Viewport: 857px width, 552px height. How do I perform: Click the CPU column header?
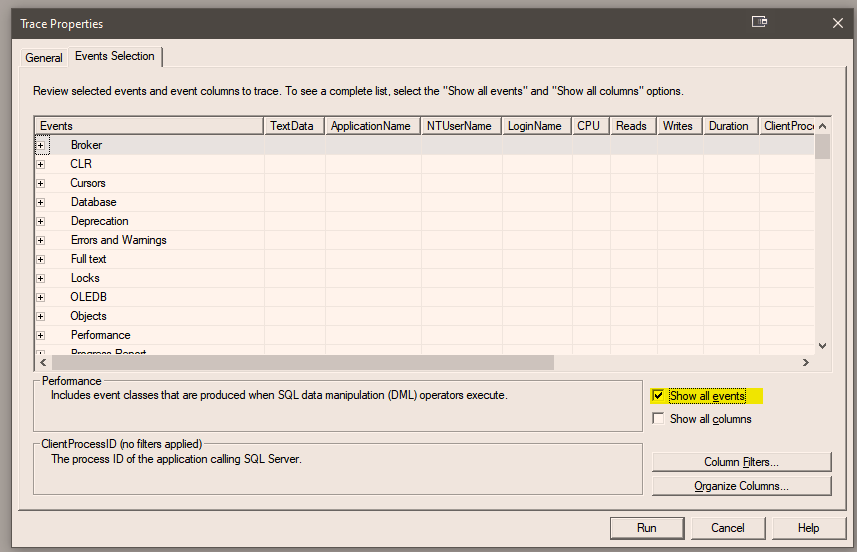(x=591, y=126)
